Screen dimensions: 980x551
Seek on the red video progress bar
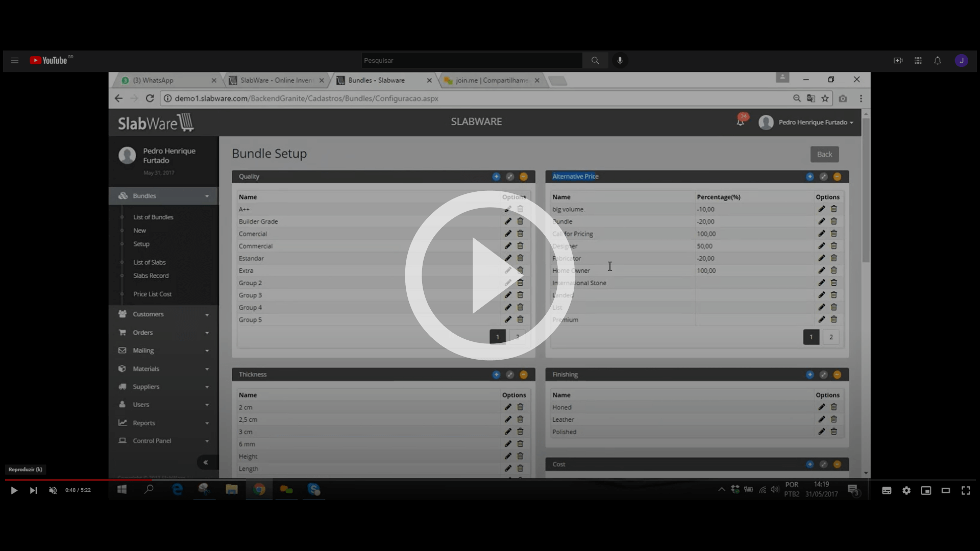[490, 480]
